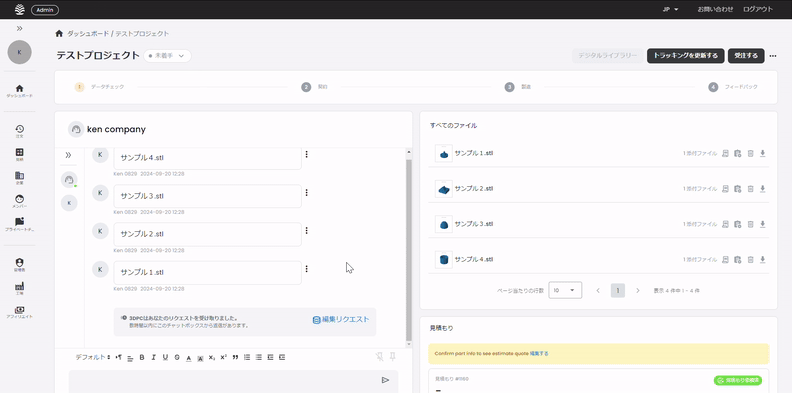
Task: Send message with paper plane icon
Action: pyautogui.click(x=385, y=380)
